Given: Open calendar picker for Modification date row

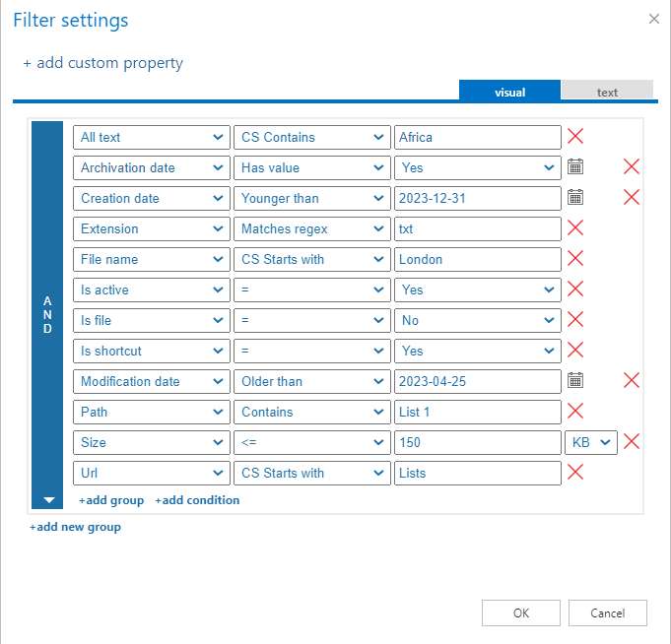Looking at the screenshot, I should pyautogui.click(x=576, y=381).
